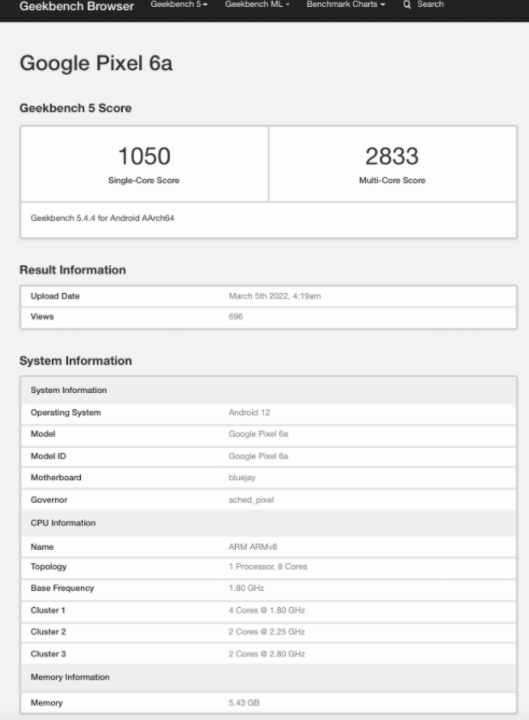The image size is (529, 720).
Task: Select the Upload Date value March 5th 2022
Action: (x=275, y=296)
